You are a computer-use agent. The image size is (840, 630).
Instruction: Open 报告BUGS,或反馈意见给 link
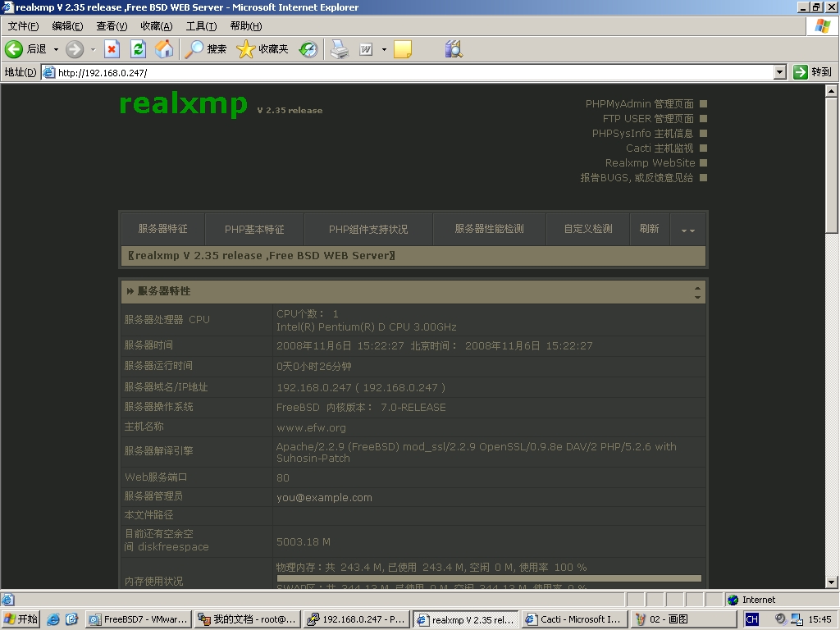click(x=637, y=177)
